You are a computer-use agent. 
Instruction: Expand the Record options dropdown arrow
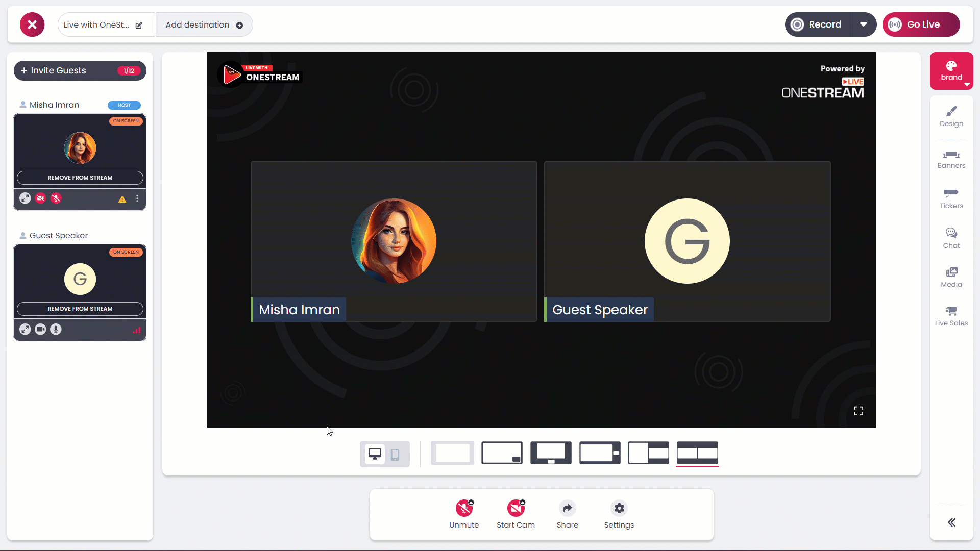pos(864,24)
